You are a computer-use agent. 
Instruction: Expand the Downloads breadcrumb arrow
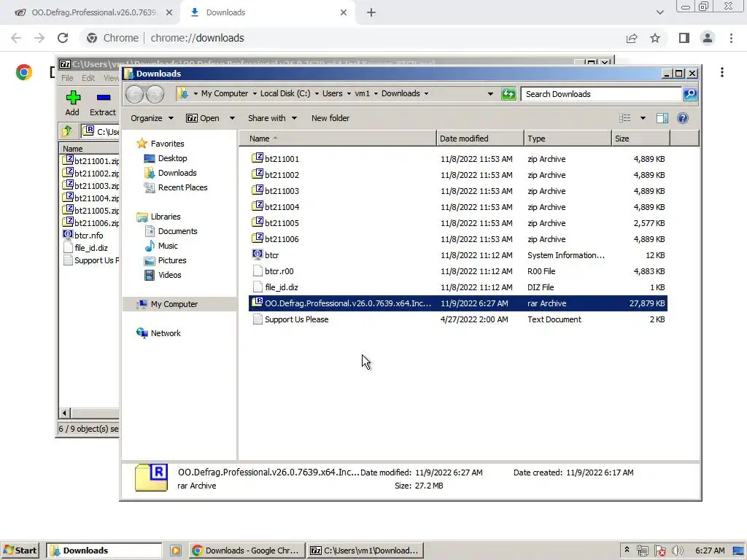click(x=426, y=94)
